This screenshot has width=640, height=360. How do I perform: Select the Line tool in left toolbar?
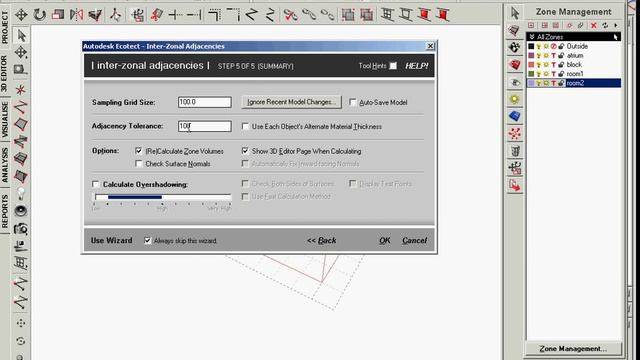[20, 107]
